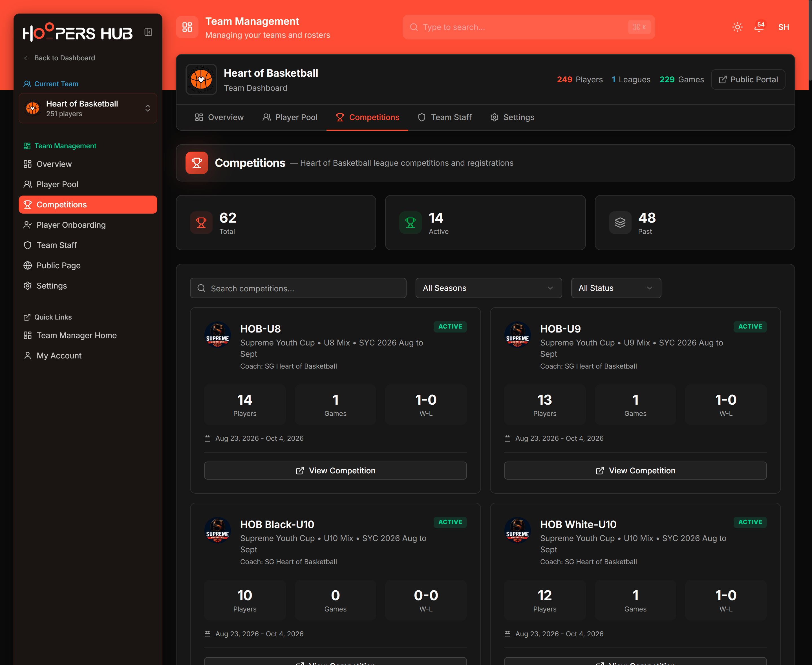Click the Past layers icon
812x665 pixels.
(620, 223)
